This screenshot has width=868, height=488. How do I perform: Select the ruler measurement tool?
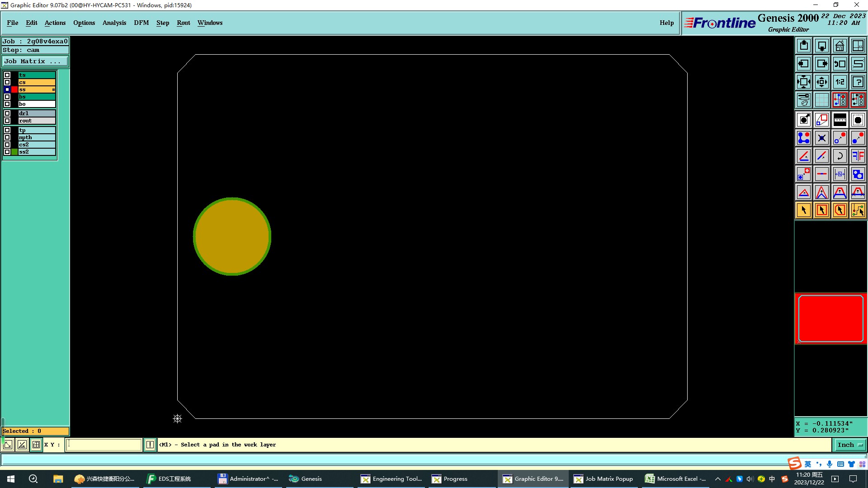(840, 120)
